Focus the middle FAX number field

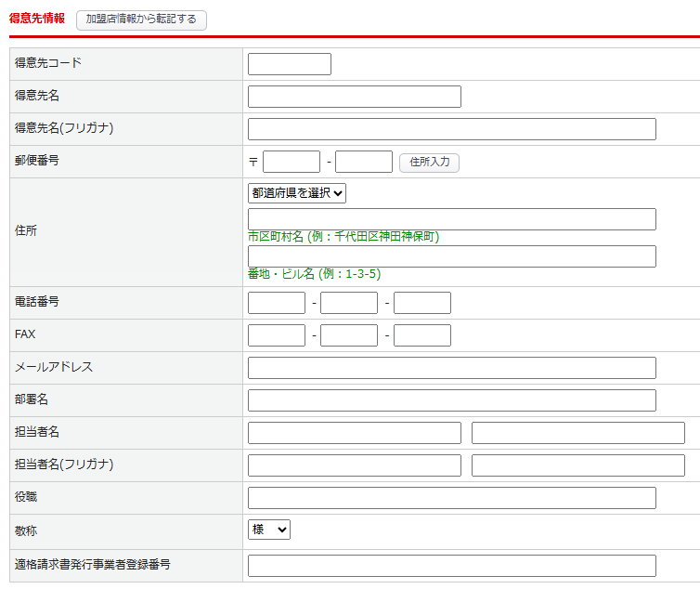pyautogui.click(x=349, y=335)
